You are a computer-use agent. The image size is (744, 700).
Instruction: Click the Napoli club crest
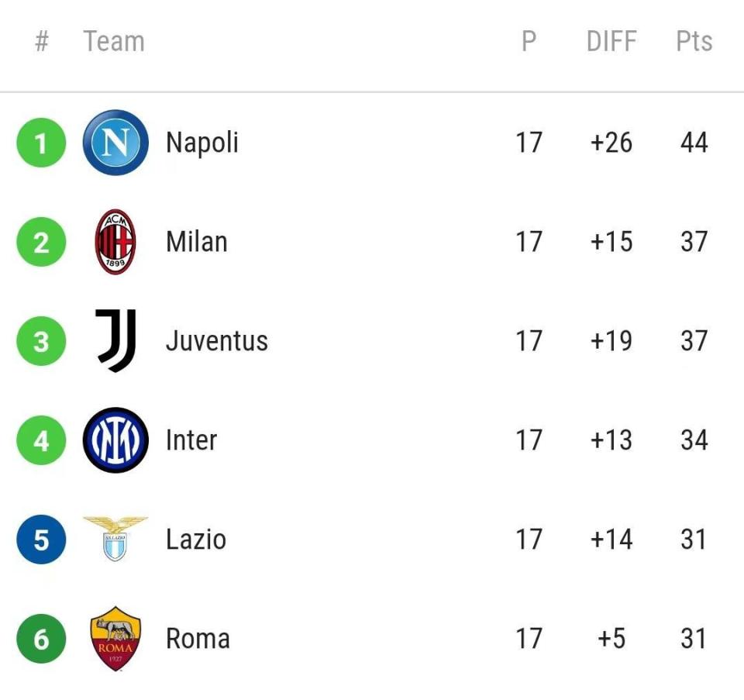coord(115,143)
